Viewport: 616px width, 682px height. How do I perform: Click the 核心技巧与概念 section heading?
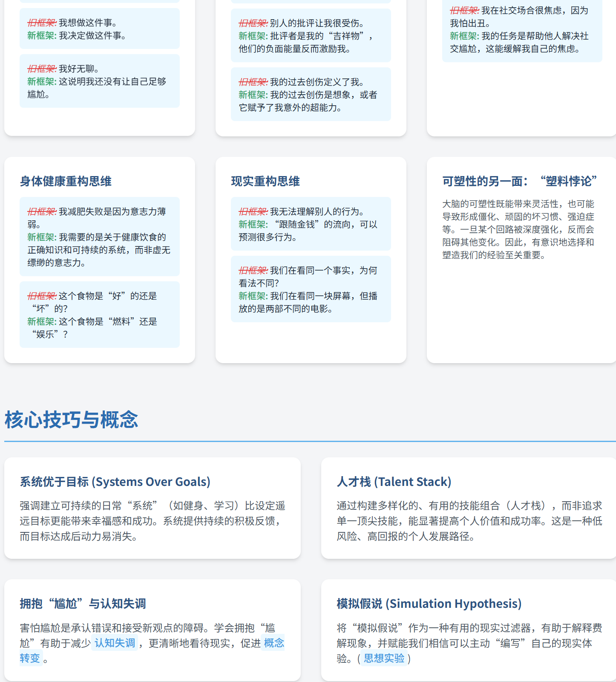[71, 419]
